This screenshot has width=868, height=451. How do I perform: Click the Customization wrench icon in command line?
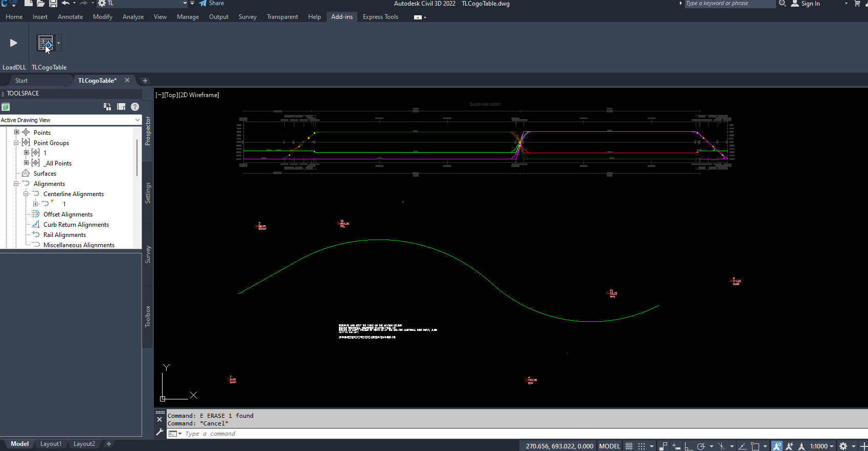click(x=159, y=433)
